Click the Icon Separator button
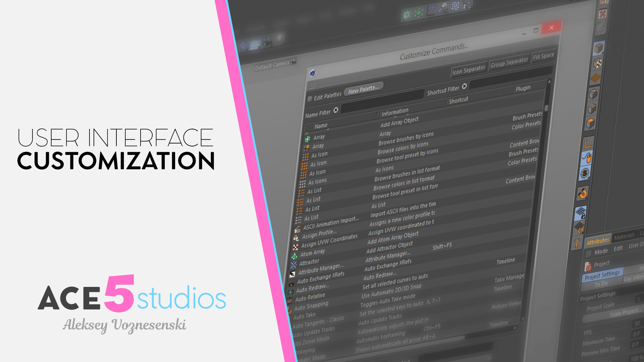The height and width of the screenshot is (362, 644). tap(469, 70)
